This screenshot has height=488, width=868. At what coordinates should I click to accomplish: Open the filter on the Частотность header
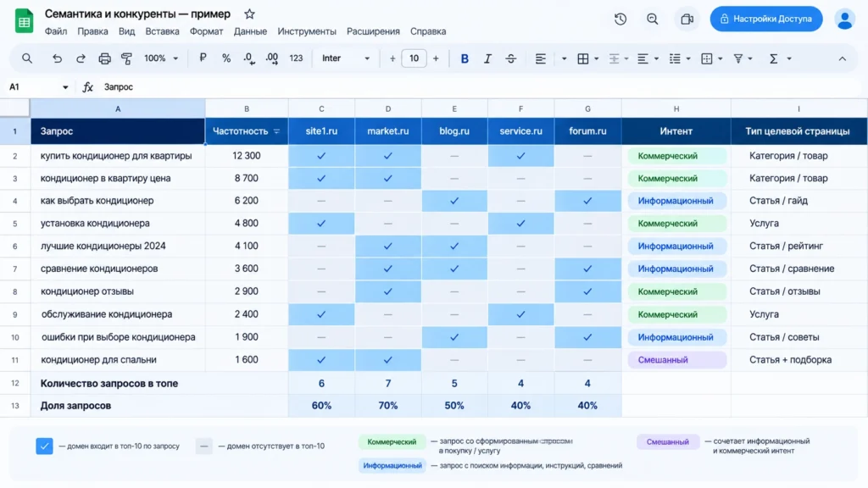click(x=277, y=131)
